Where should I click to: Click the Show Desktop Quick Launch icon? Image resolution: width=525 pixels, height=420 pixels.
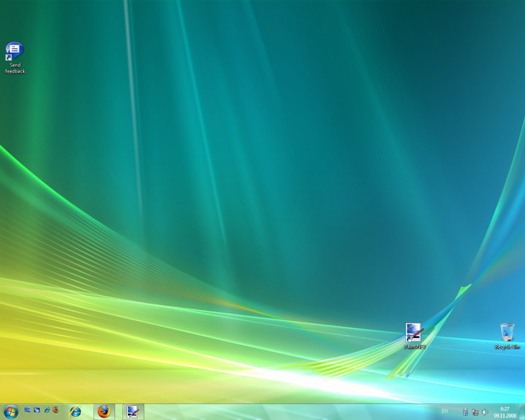(27, 410)
